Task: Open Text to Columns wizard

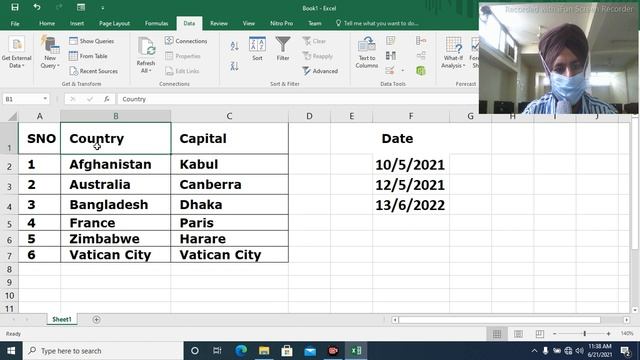Action: point(367,53)
